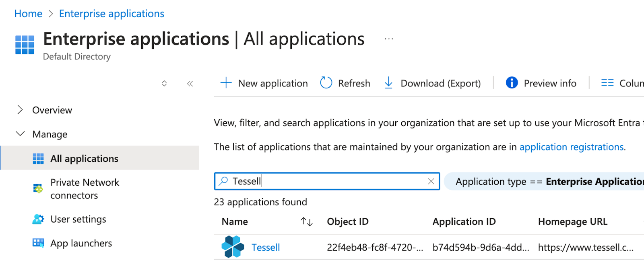Refresh the applications list
The height and width of the screenshot is (260, 644).
point(345,83)
